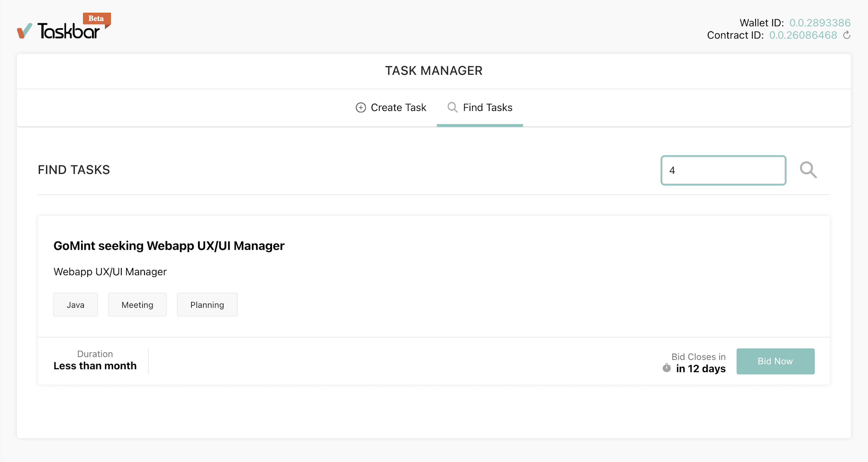This screenshot has height=462, width=868.
Task: Click the Find Tasks magnifier tab icon
Action: pyautogui.click(x=452, y=107)
